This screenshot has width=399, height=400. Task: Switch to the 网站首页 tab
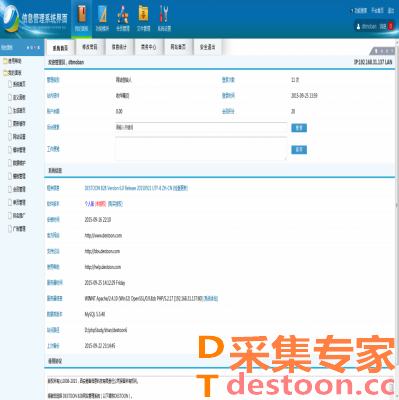click(178, 47)
